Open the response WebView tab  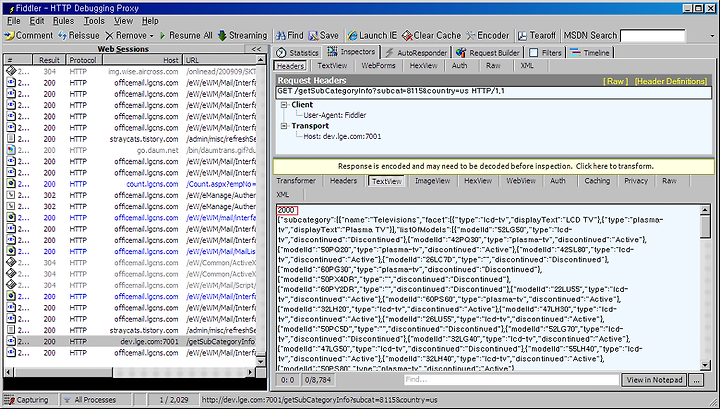pyautogui.click(x=521, y=181)
